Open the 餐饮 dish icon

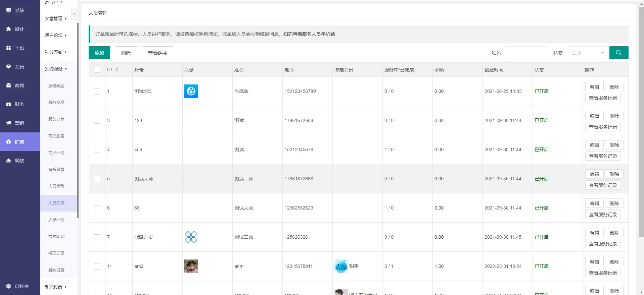click(x=9, y=161)
